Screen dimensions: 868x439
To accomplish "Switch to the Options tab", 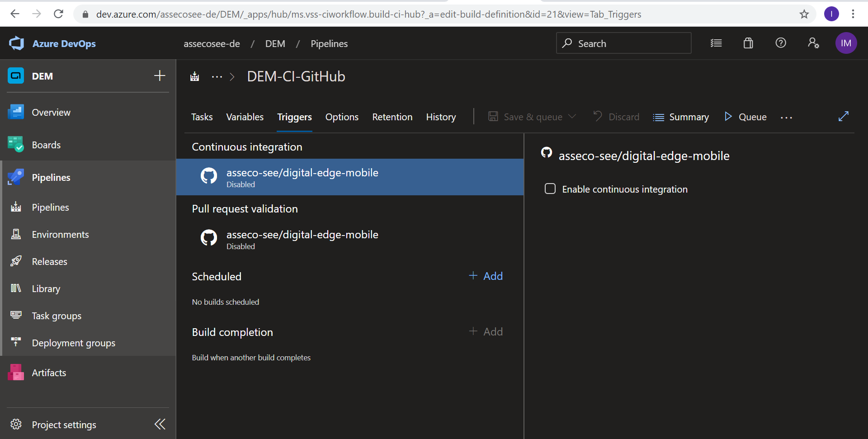I will [x=342, y=117].
